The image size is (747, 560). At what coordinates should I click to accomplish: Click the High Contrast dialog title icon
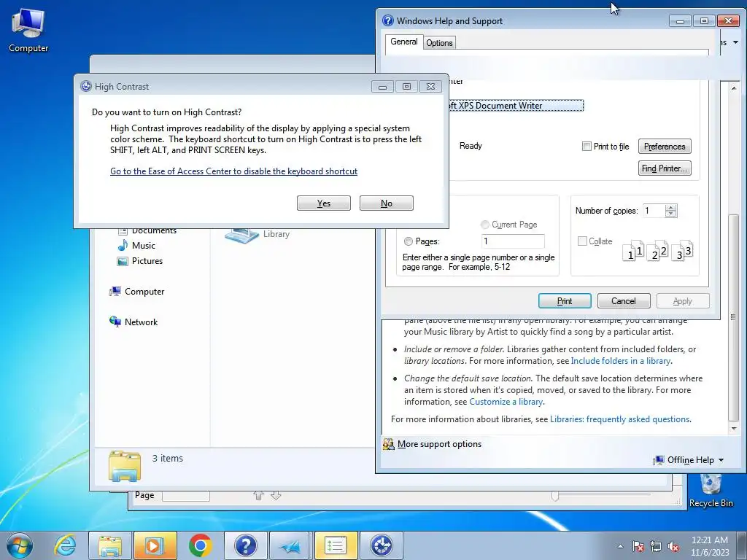(x=86, y=86)
